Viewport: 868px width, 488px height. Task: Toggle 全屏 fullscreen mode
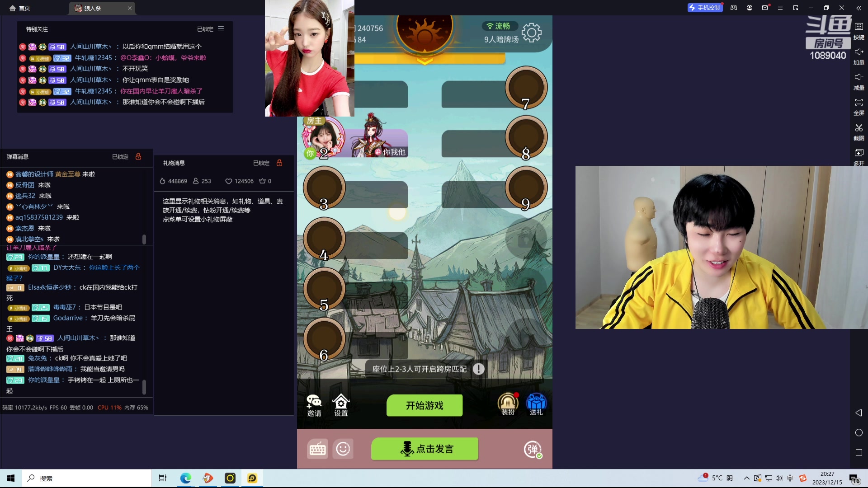859,107
